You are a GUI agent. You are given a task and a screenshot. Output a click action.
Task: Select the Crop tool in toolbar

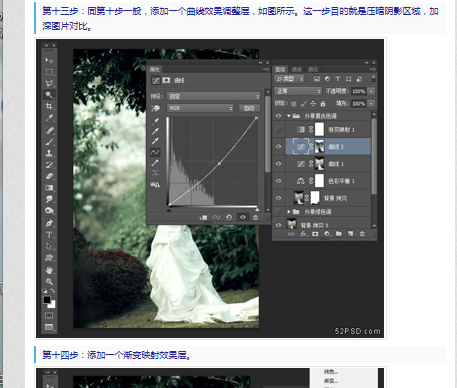click(x=49, y=106)
